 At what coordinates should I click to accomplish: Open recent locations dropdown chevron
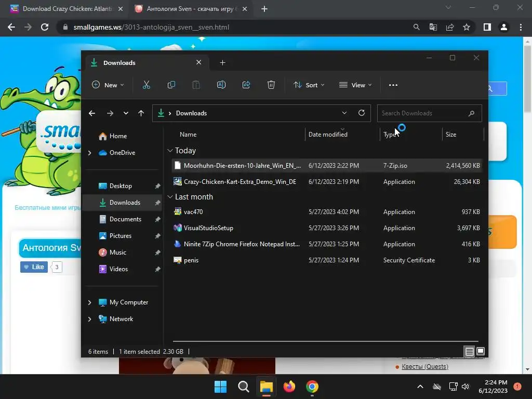tap(126, 113)
